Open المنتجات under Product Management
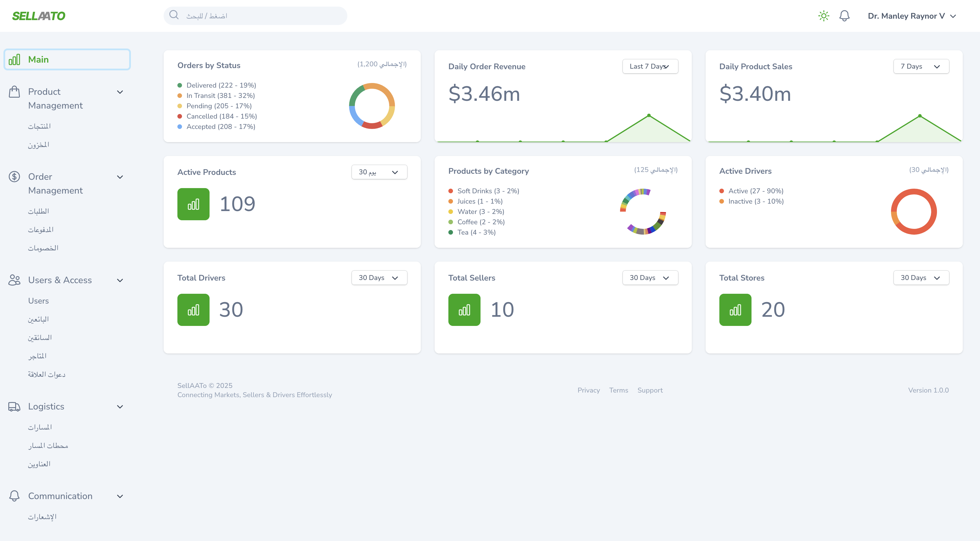980x541 pixels. coord(39,126)
